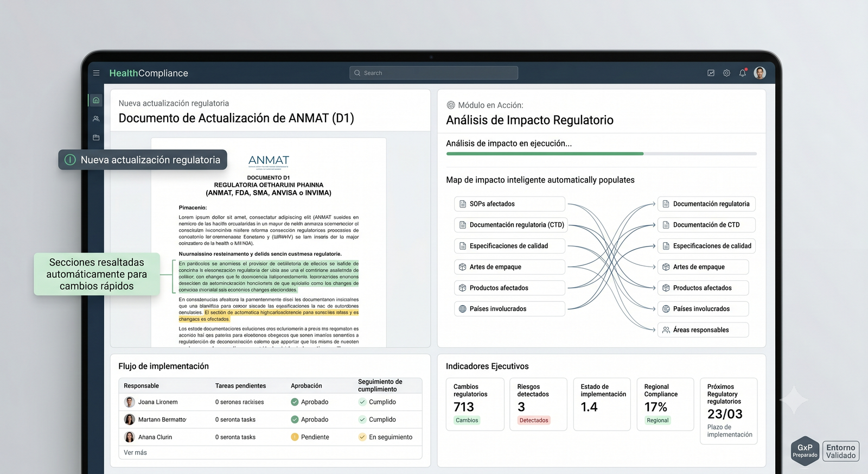The image size is (868, 474).
Task: Click Aprobado status for Joana Lironem
Action: [x=309, y=402]
